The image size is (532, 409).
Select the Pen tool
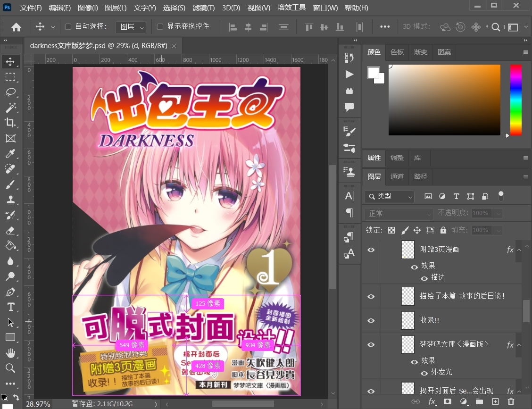pos(10,292)
